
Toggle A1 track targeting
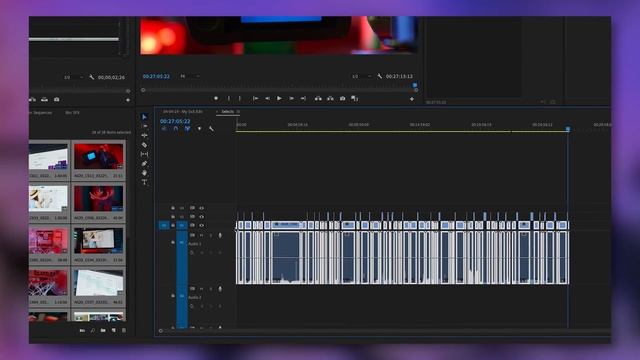(182, 242)
